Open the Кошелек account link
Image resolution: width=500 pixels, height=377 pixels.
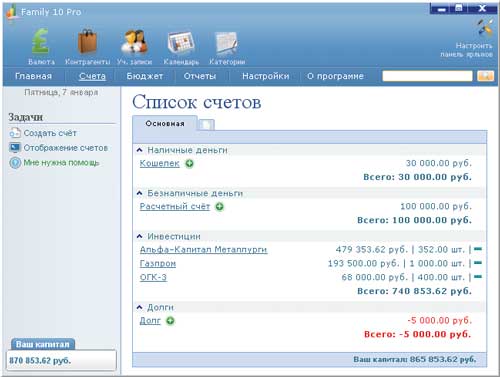(x=159, y=164)
